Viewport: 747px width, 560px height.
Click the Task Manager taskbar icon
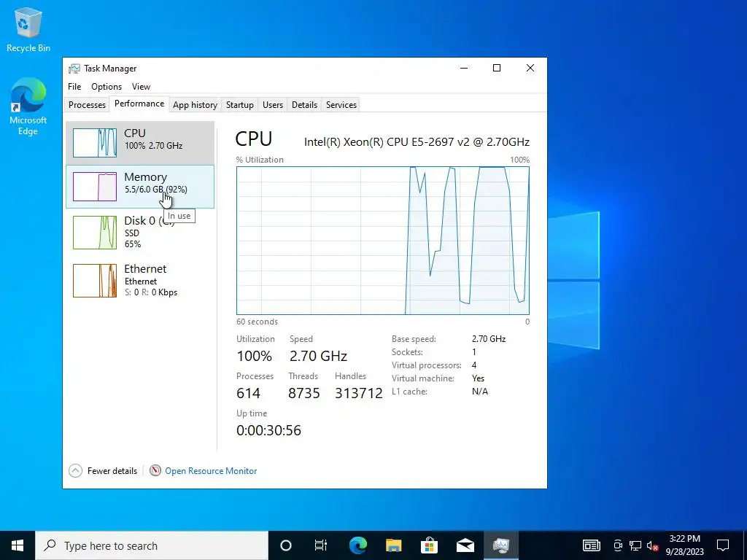(501, 545)
